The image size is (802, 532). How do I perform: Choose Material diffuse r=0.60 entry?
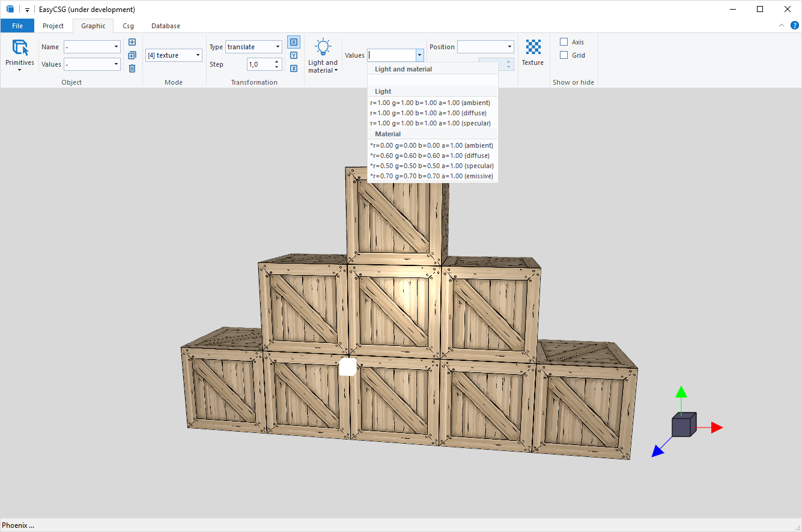tap(433, 156)
